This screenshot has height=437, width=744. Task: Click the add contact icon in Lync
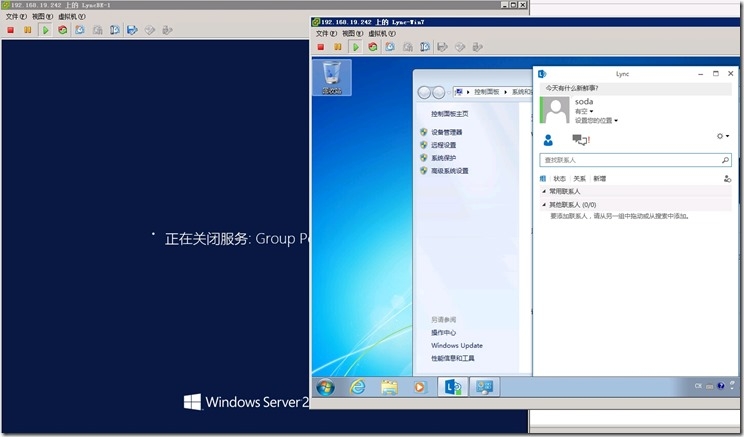[727, 179]
